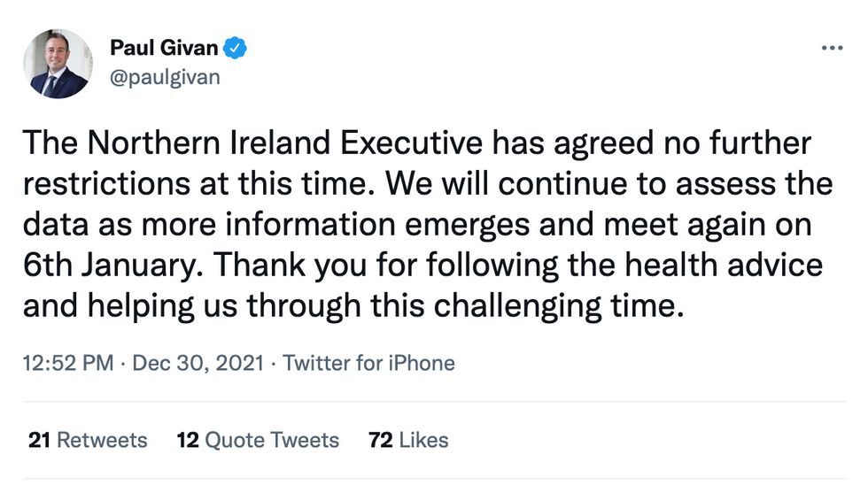Image resolution: width=868 pixels, height=485 pixels.
Task: Open the Twitter for iPhone source link
Action: point(368,363)
